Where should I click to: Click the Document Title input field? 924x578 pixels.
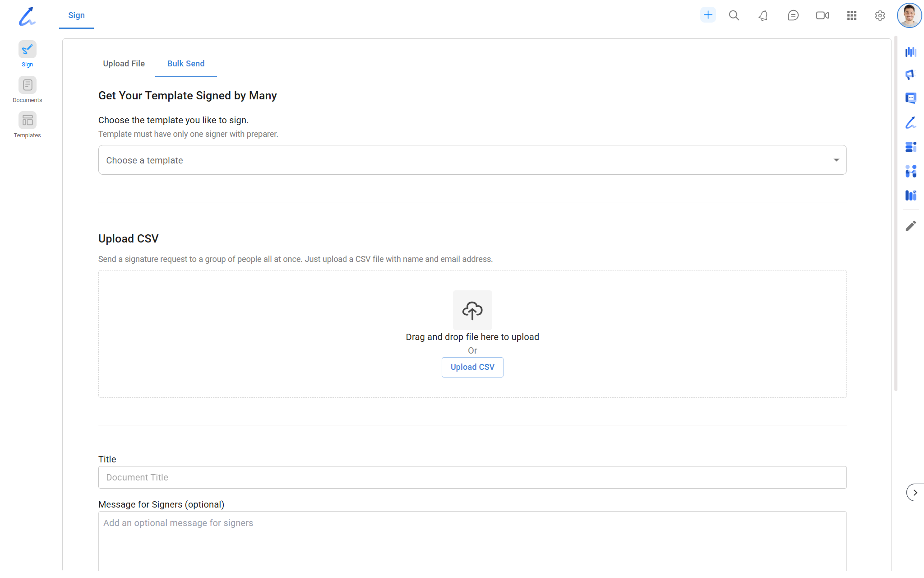472,477
